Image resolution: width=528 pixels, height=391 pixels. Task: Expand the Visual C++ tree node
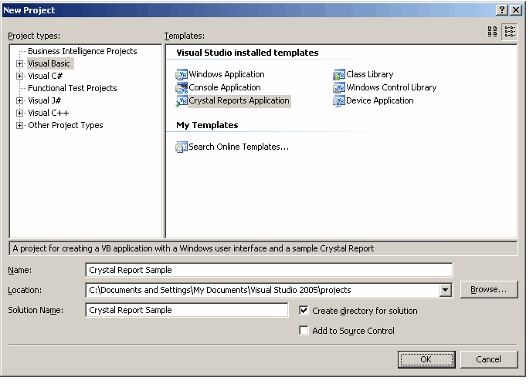pos(20,113)
